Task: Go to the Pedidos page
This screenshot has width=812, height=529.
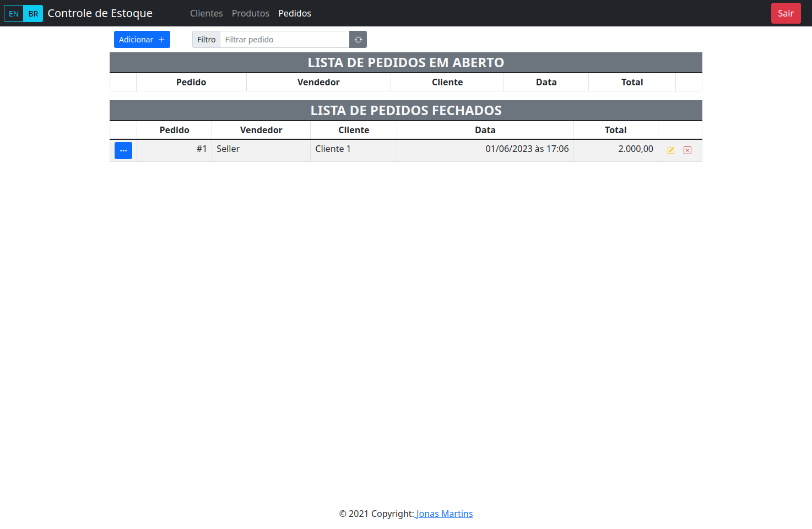Action: click(x=295, y=13)
